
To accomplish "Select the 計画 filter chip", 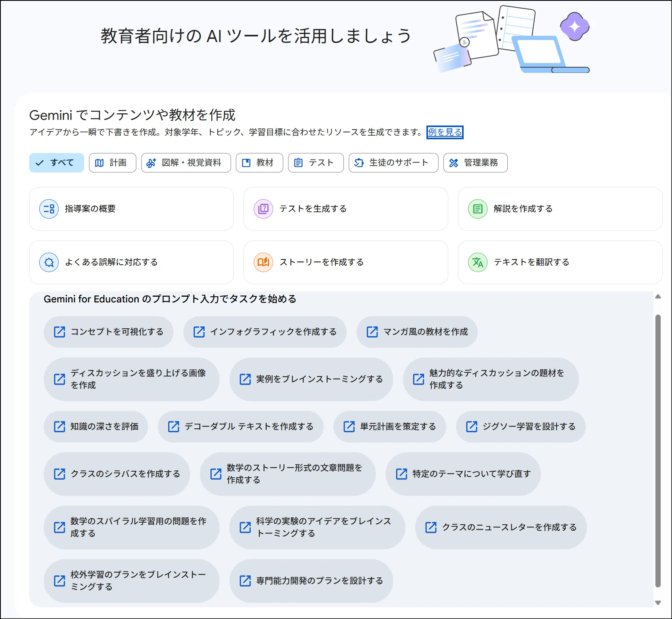I will [x=112, y=163].
